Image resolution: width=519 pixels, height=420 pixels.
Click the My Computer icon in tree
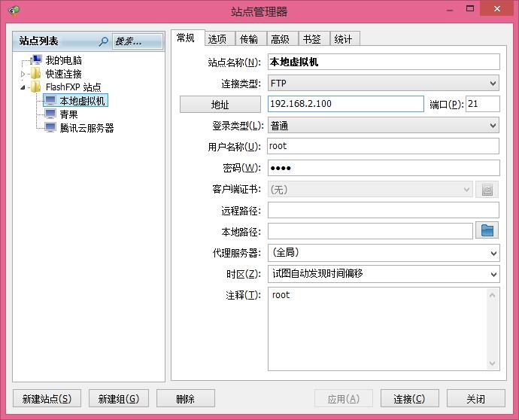click(x=36, y=60)
